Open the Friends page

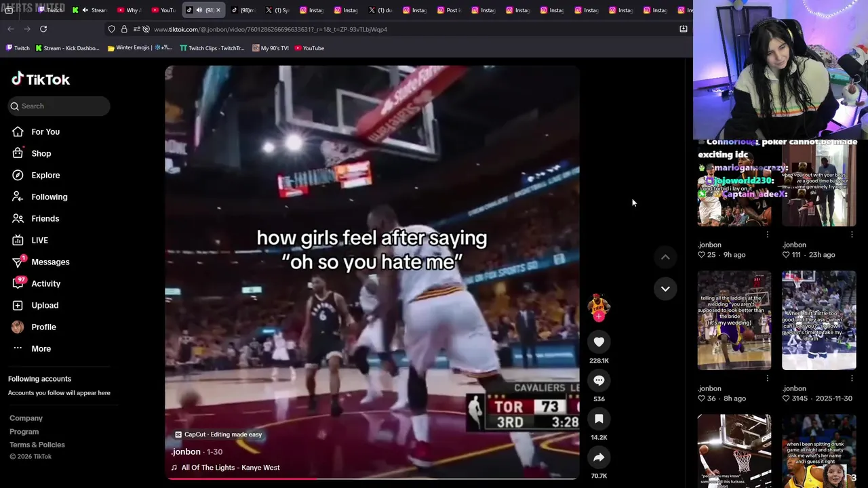(x=36, y=218)
